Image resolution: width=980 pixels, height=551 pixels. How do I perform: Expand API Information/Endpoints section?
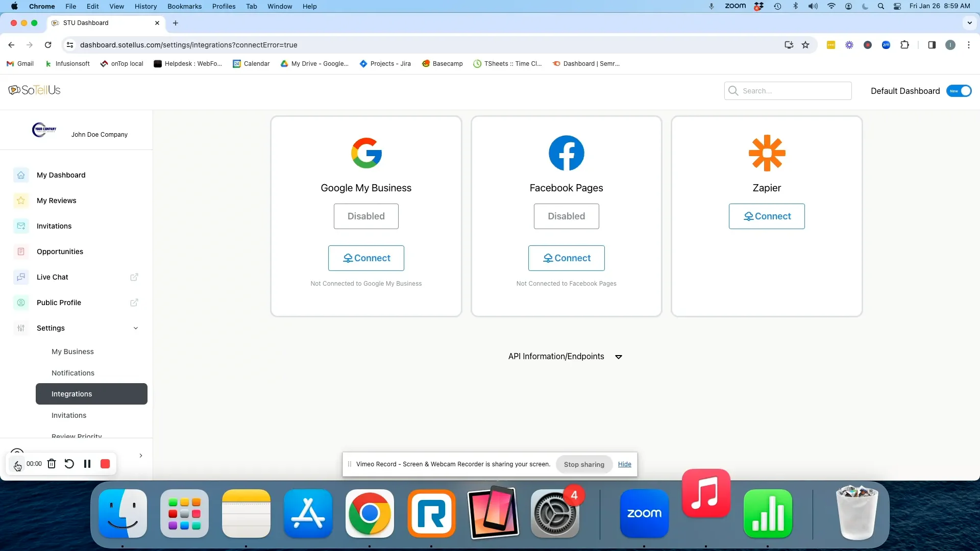(565, 357)
